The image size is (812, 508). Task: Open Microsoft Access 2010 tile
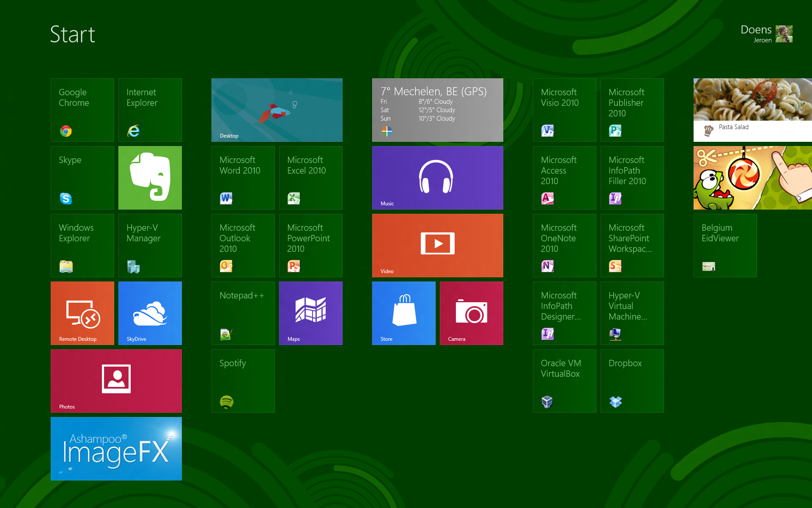point(565,178)
